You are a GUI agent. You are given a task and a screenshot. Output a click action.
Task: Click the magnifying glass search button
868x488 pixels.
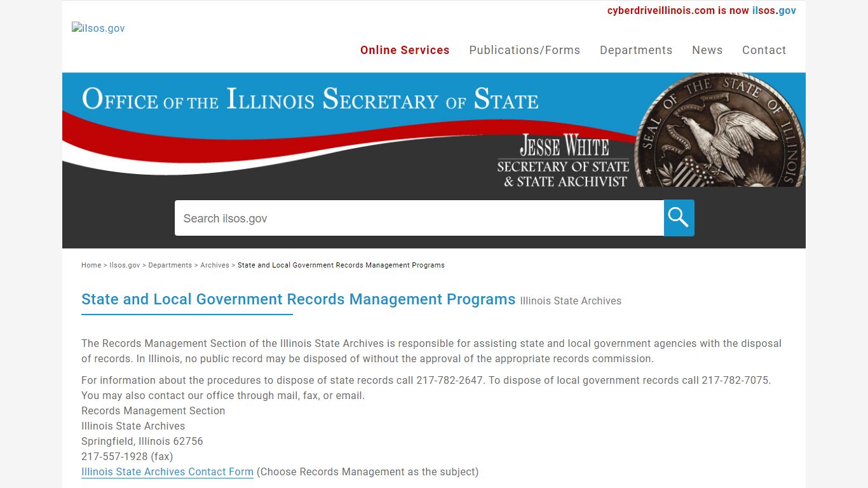click(679, 218)
